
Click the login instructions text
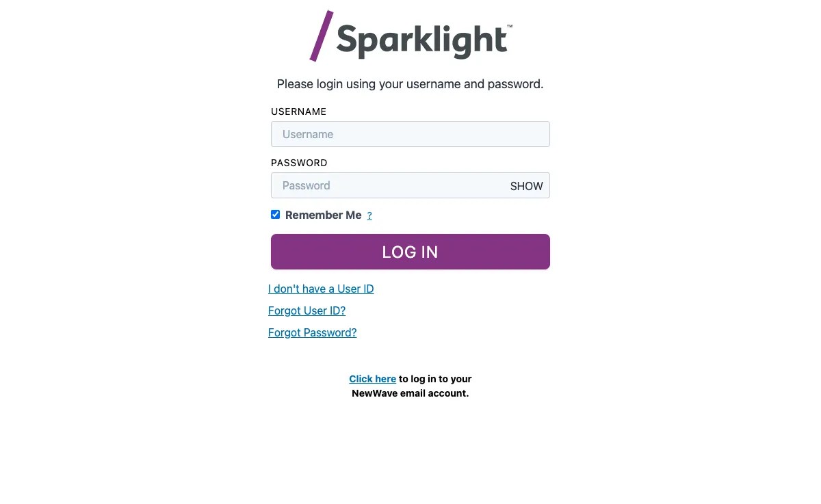pyautogui.click(x=410, y=83)
